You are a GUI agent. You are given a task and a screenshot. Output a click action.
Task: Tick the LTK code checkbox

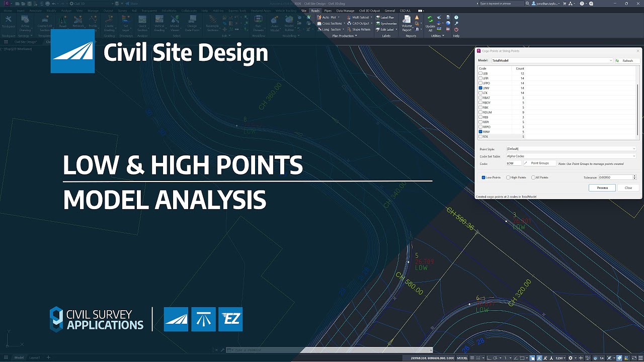coord(480,93)
